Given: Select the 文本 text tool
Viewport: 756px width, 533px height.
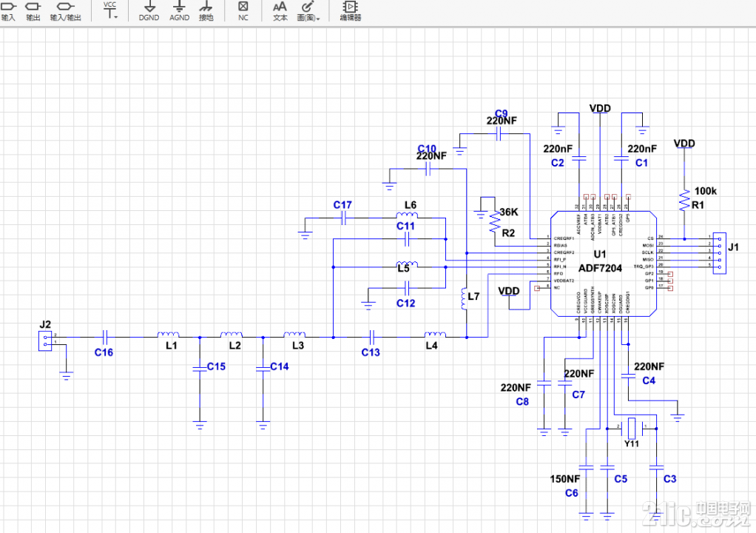Looking at the screenshot, I should 280,11.
